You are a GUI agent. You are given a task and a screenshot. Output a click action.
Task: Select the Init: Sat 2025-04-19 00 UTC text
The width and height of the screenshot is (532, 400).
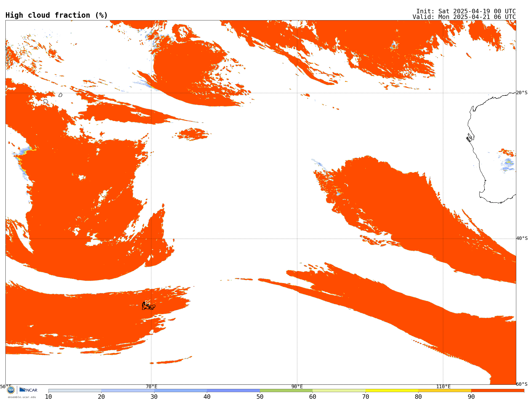466,11
